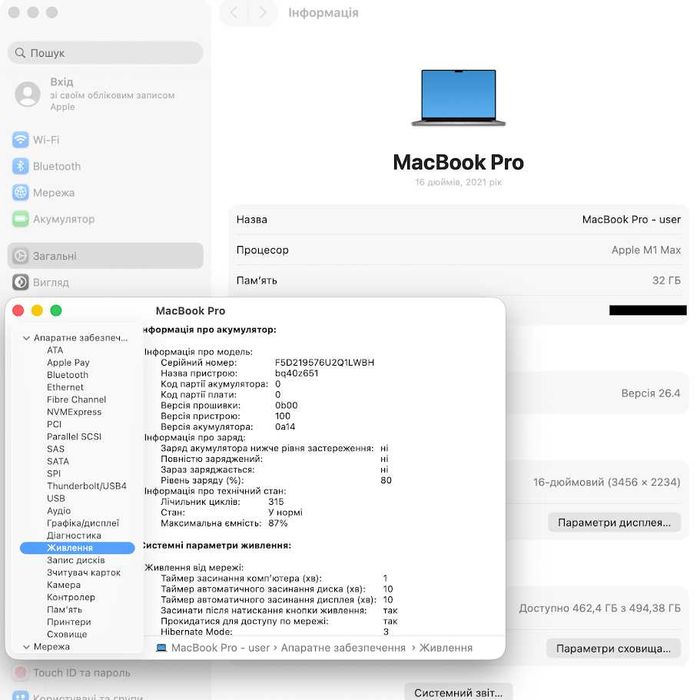Click the magnifier icon in Пошук field
Viewport: 700px width, 700px height.
(x=20, y=53)
